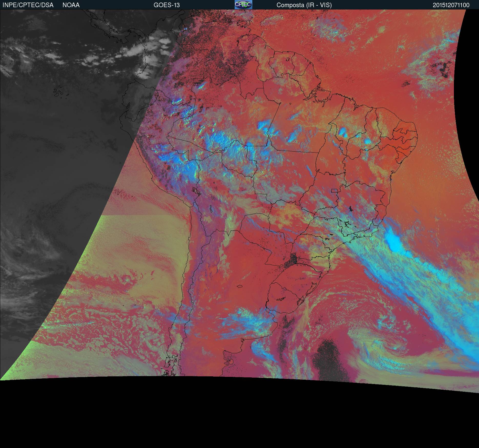Click the INPE/CPTEC/DSA header text
479x448 pixels.
click(x=28, y=5)
